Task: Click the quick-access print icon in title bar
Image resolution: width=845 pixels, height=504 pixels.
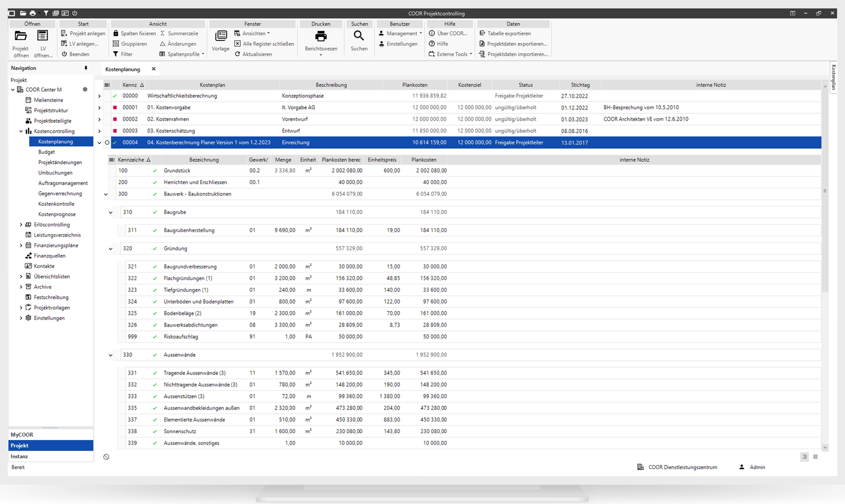Action: [x=33, y=13]
